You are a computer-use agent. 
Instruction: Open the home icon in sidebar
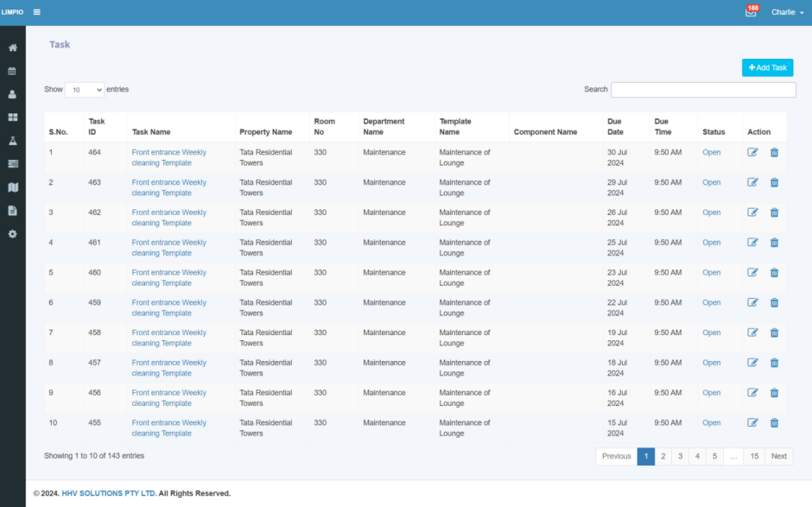click(13, 48)
